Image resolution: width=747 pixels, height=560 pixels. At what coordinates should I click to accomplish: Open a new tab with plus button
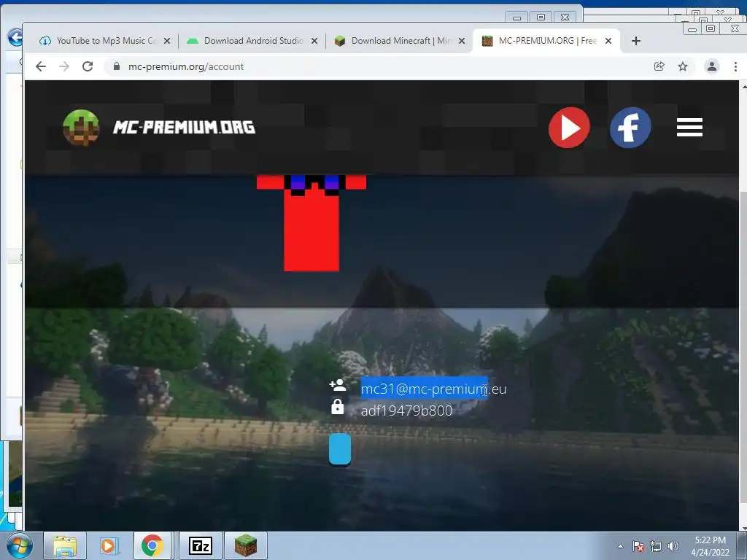[x=636, y=41]
